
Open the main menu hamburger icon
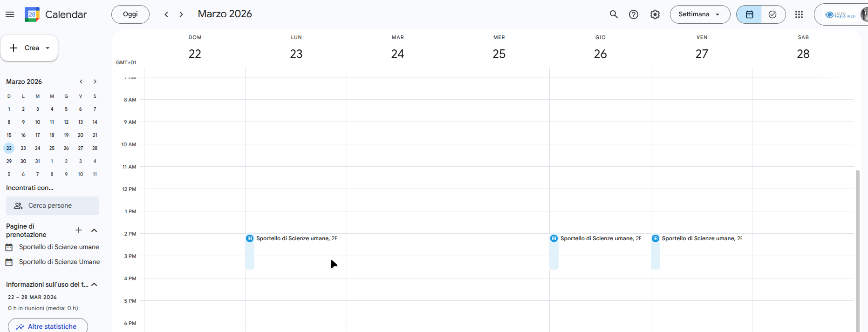pyautogui.click(x=10, y=14)
